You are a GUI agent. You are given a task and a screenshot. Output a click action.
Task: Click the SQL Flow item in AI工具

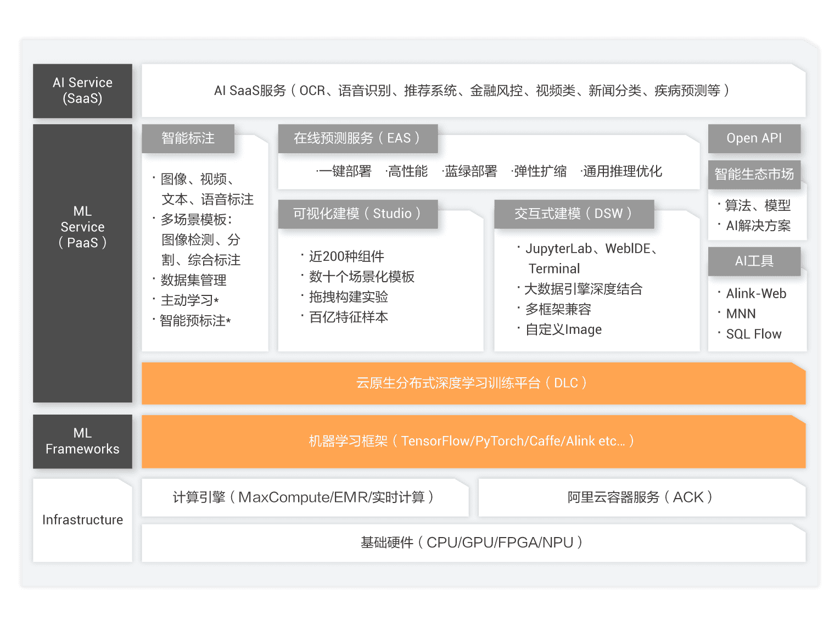[x=753, y=334]
